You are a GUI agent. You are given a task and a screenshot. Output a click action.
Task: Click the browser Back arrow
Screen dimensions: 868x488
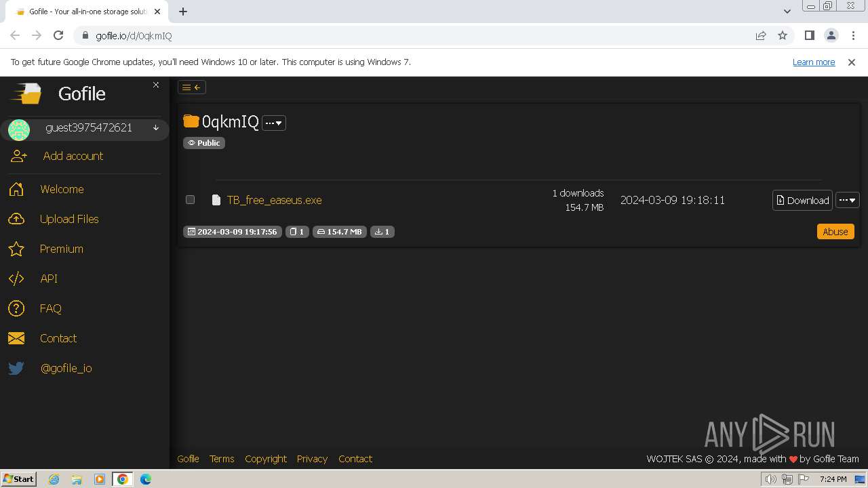pos(15,35)
